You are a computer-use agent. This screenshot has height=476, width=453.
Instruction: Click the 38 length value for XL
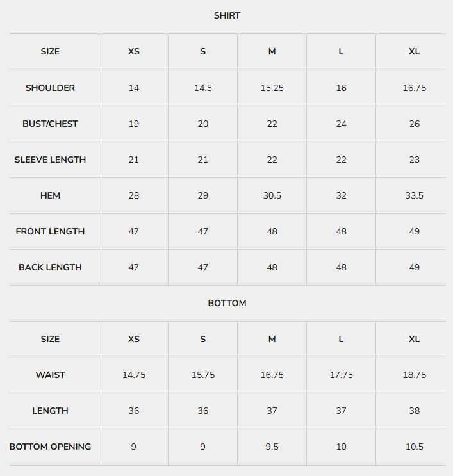point(414,411)
